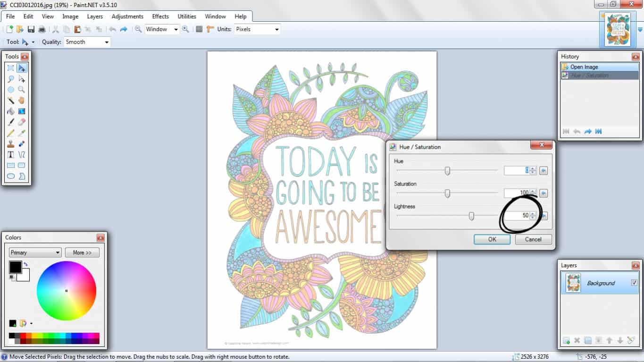Activate the Gradient tool
The width and height of the screenshot is (644, 362).
(22, 111)
